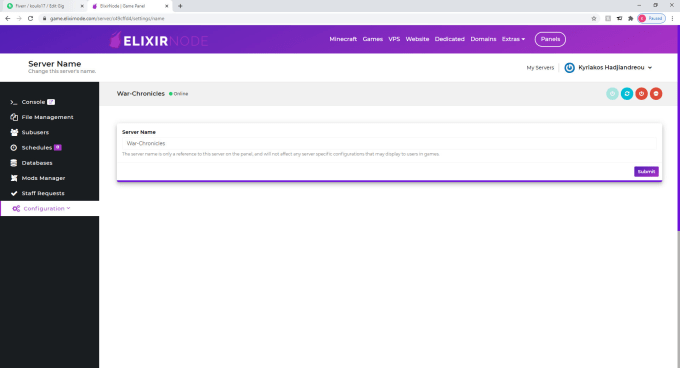Viewport: 680px width, 368px height.
Task: Open the Extras dropdown in the navbar
Action: pyautogui.click(x=513, y=39)
